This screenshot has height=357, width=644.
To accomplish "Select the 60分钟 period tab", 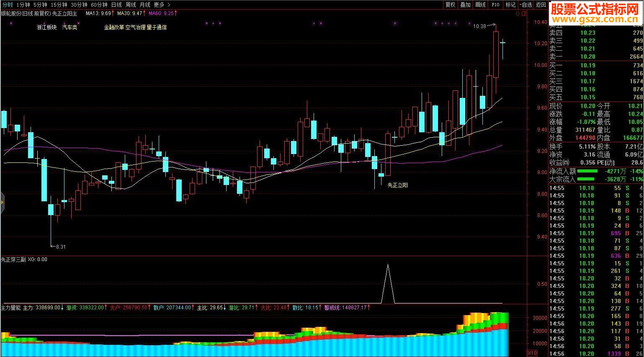I will coord(99,5).
